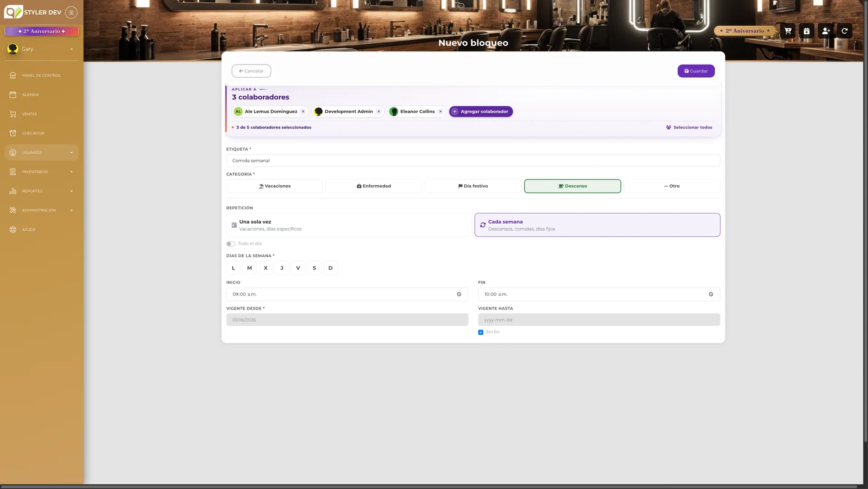Open the Gary user dropdown

(x=41, y=49)
